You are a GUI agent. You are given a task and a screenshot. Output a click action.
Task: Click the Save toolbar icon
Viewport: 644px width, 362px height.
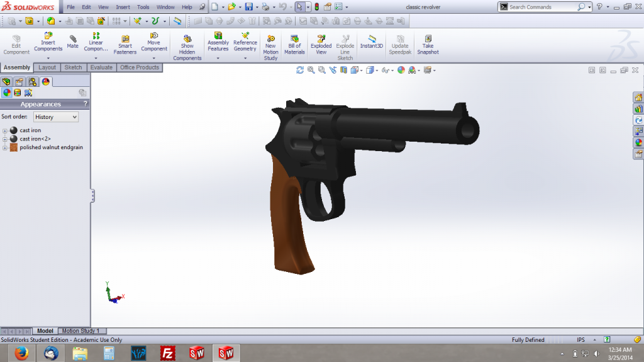pos(249,7)
